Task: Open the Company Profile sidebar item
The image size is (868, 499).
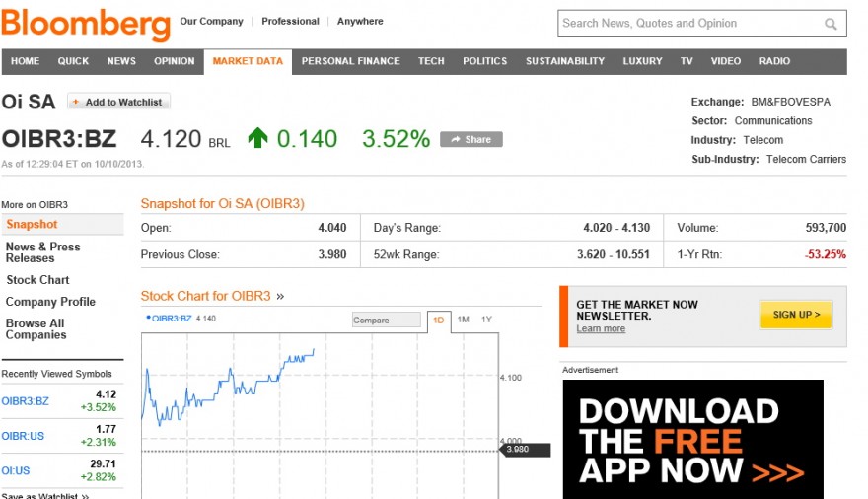Action: 50,302
